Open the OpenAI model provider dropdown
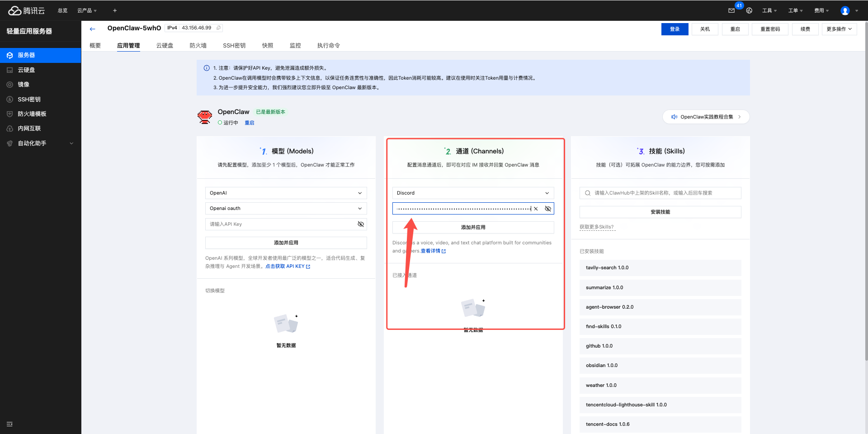The image size is (868, 434). pyautogui.click(x=286, y=193)
